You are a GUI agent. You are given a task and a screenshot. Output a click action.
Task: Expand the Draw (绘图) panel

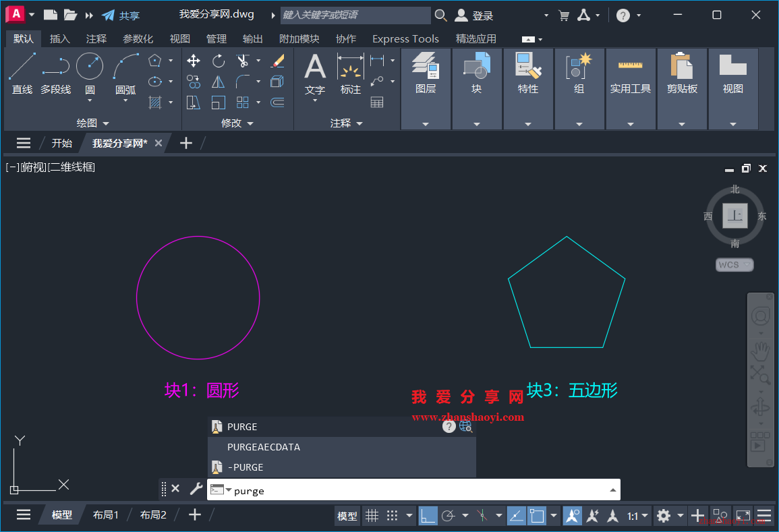92,123
